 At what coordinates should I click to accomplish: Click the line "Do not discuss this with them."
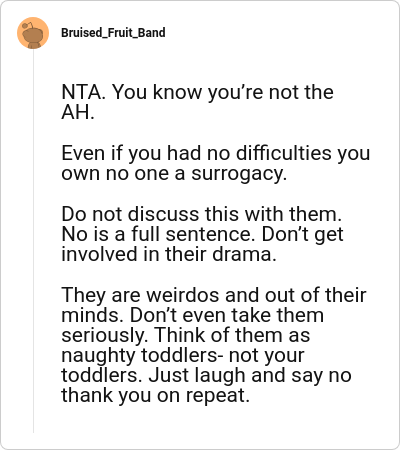pyautogui.click(x=202, y=214)
